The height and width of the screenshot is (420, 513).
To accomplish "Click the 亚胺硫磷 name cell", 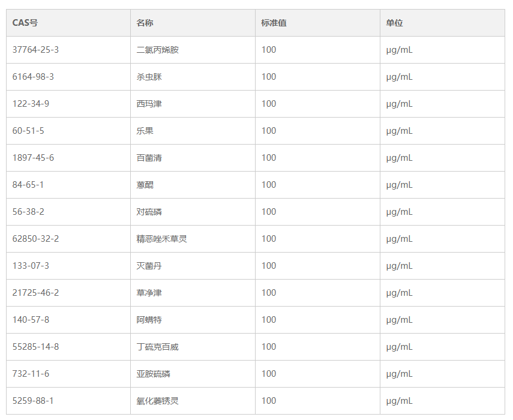I will [x=154, y=374].
